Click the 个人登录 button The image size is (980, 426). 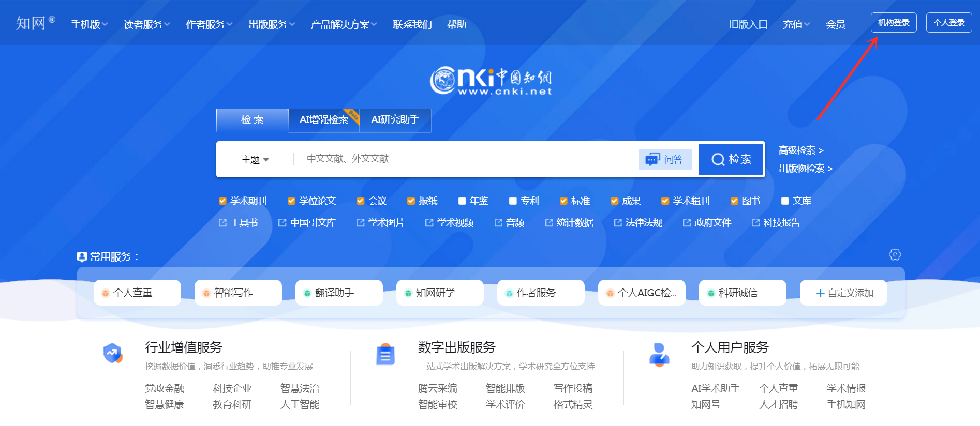tap(949, 23)
